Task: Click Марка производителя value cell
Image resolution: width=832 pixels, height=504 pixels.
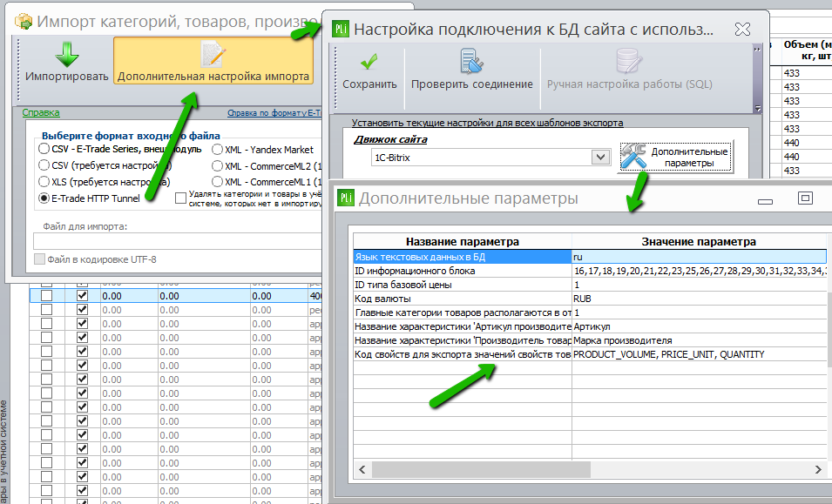Action: [699, 340]
